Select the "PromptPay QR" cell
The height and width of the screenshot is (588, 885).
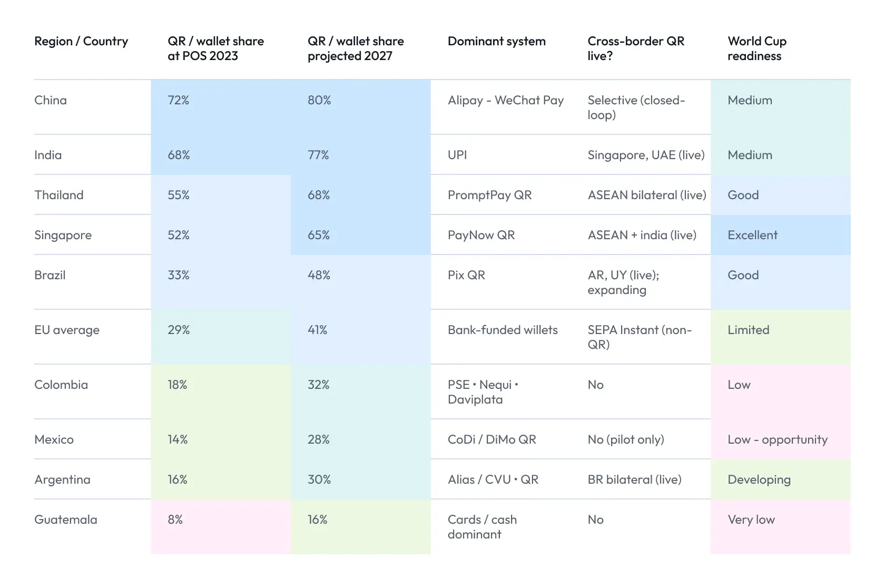coord(489,195)
